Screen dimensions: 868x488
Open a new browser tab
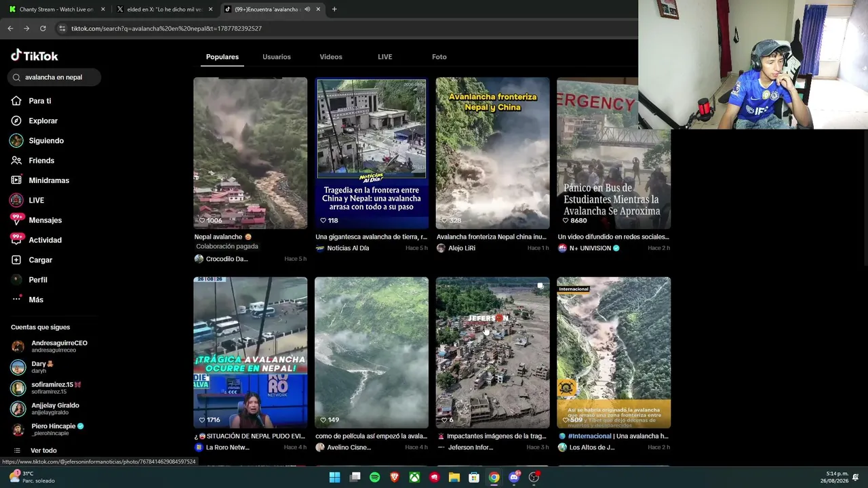pos(334,9)
